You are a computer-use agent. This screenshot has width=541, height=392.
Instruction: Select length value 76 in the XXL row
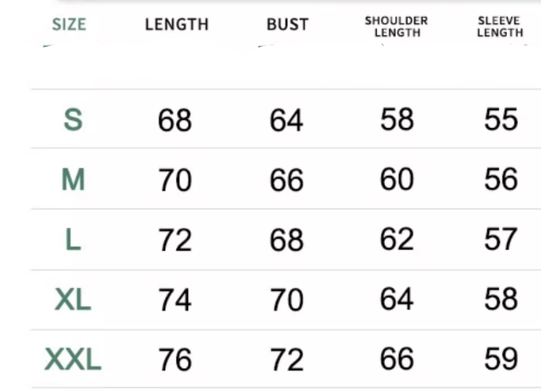click(x=174, y=360)
